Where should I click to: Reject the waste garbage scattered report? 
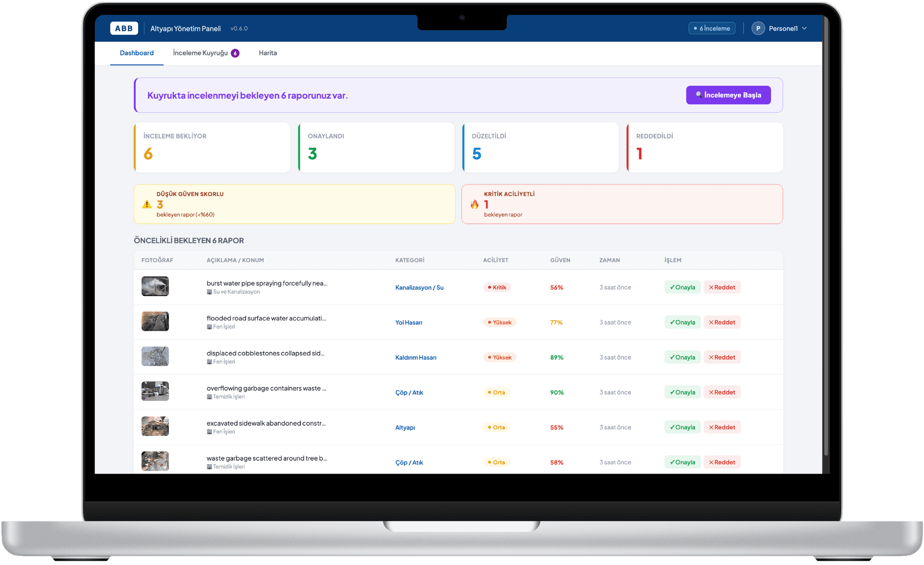tap(722, 462)
